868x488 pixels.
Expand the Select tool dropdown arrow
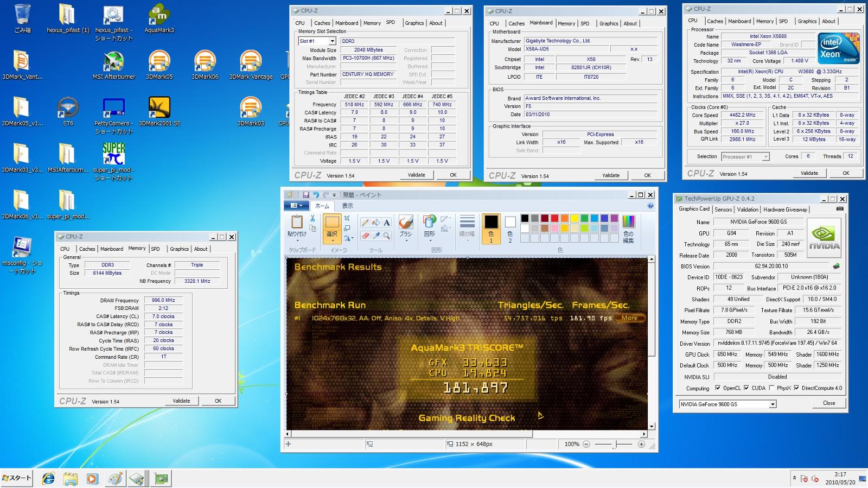pos(332,240)
